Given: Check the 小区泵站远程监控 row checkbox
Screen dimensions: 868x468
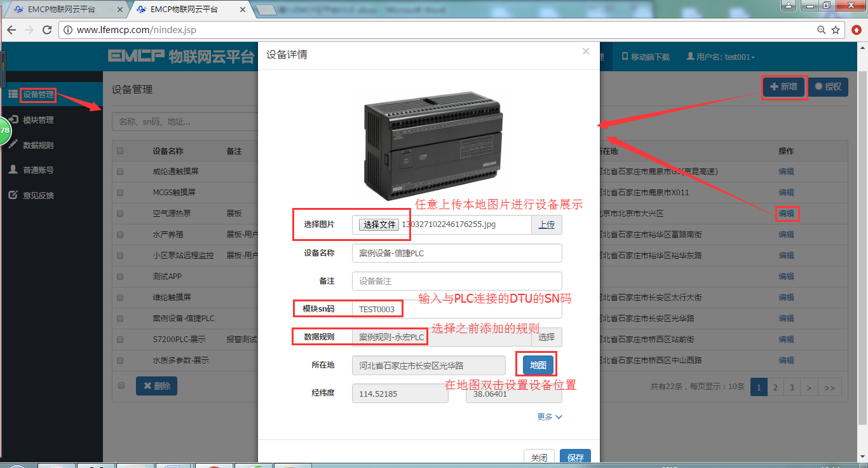Looking at the screenshot, I should [x=120, y=256].
